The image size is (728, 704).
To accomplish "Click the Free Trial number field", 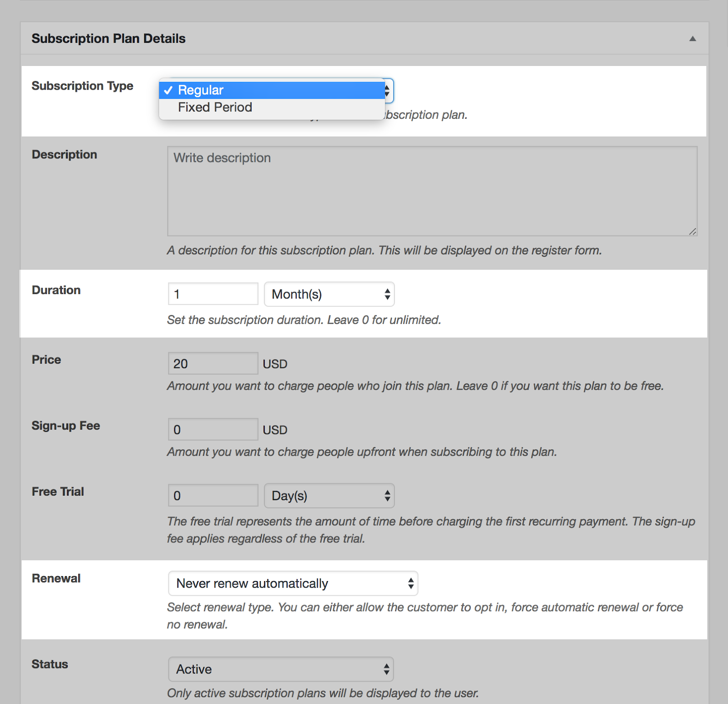I will (212, 496).
